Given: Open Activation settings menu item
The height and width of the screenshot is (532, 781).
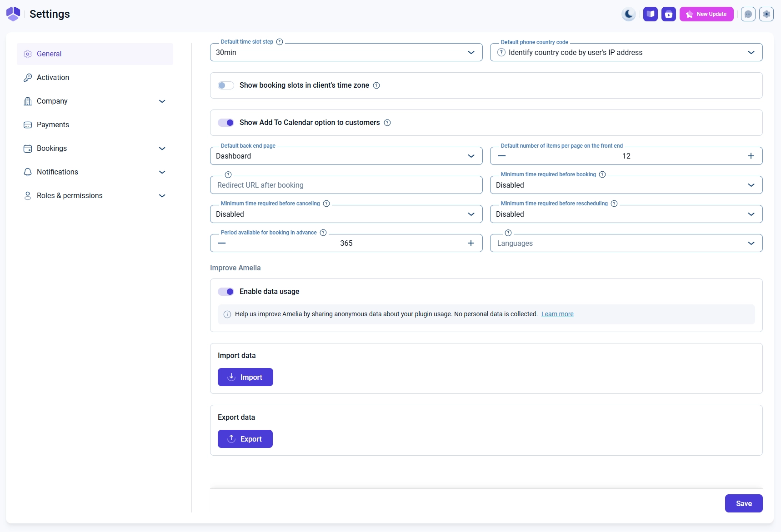Looking at the screenshot, I should pyautogui.click(x=95, y=78).
